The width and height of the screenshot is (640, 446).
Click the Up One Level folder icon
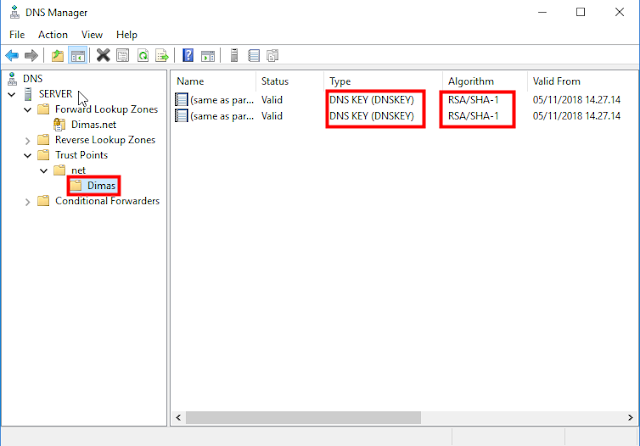[58, 55]
